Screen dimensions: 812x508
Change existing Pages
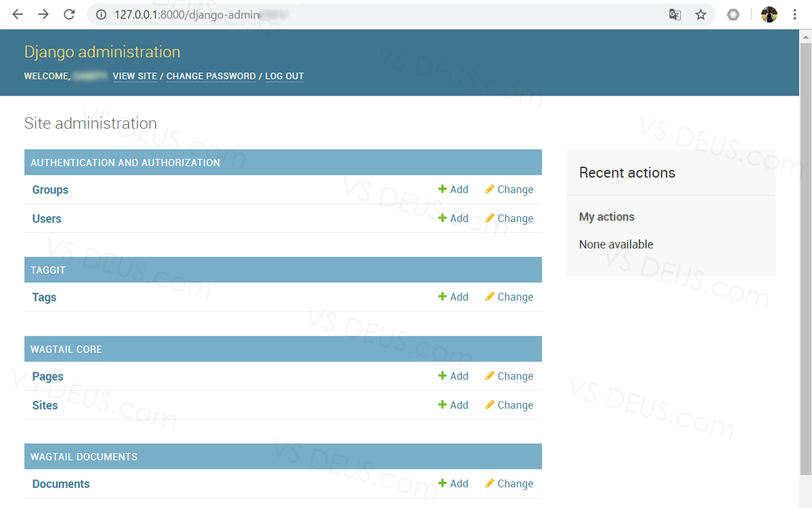tap(509, 376)
